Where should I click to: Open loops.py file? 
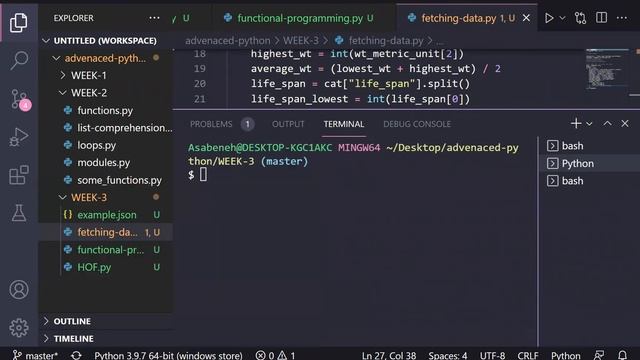click(97, 145)
